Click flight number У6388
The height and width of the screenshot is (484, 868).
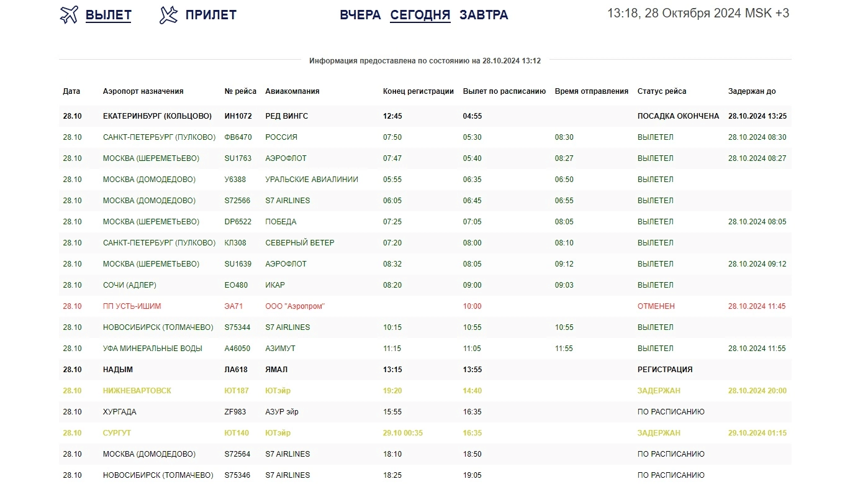point(235,180)
